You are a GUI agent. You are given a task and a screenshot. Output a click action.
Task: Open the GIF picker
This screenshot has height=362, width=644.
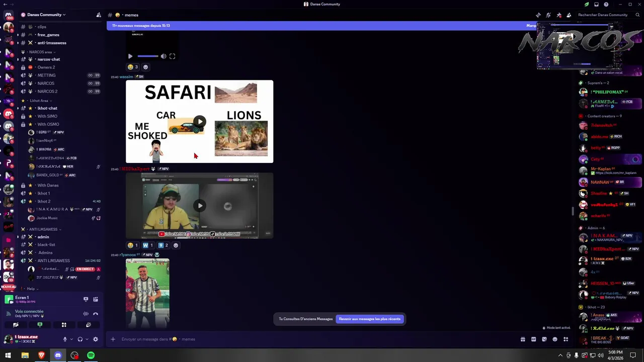[533, 339]
